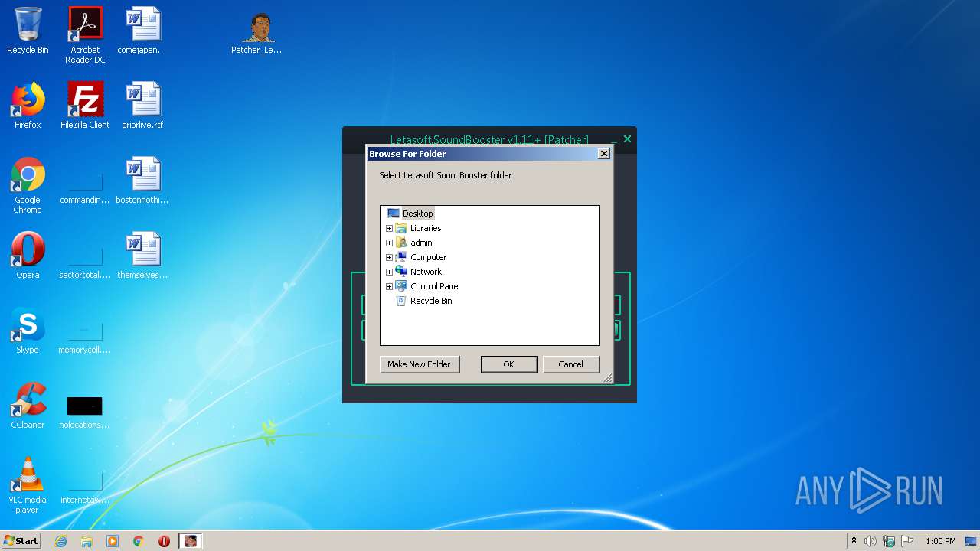Launch VLC media player shortcut
This screenshot has width=980, height=551.
click(x=28, y=485)
